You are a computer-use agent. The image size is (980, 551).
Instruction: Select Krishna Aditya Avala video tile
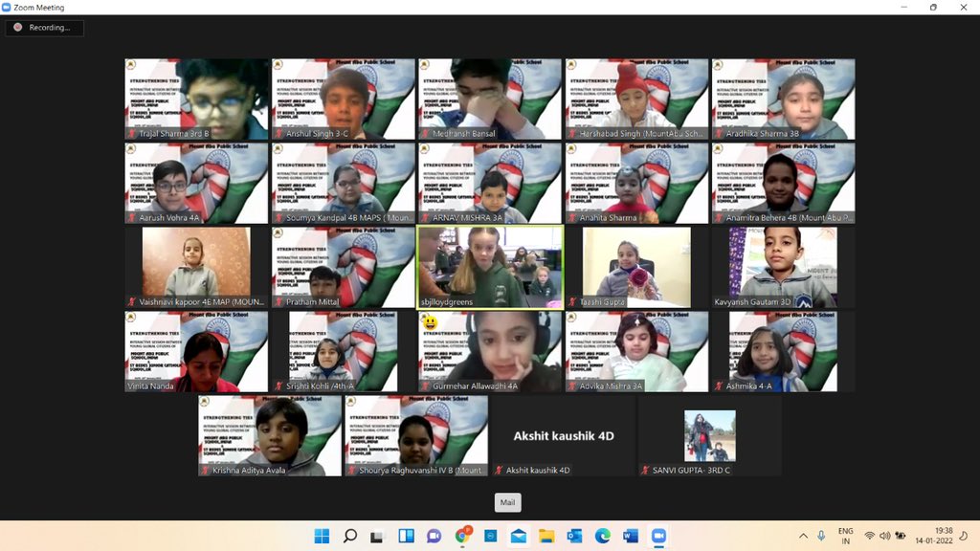tap(270, 436)
